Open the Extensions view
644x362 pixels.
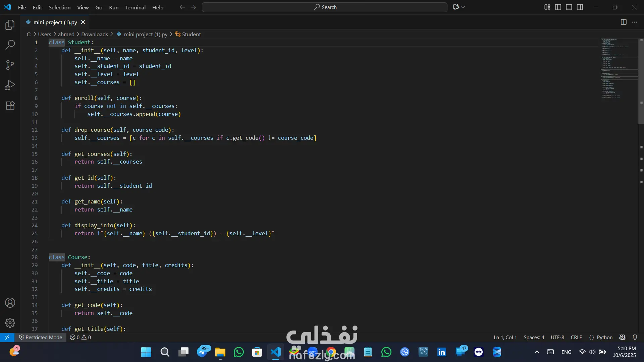[10, 106]
